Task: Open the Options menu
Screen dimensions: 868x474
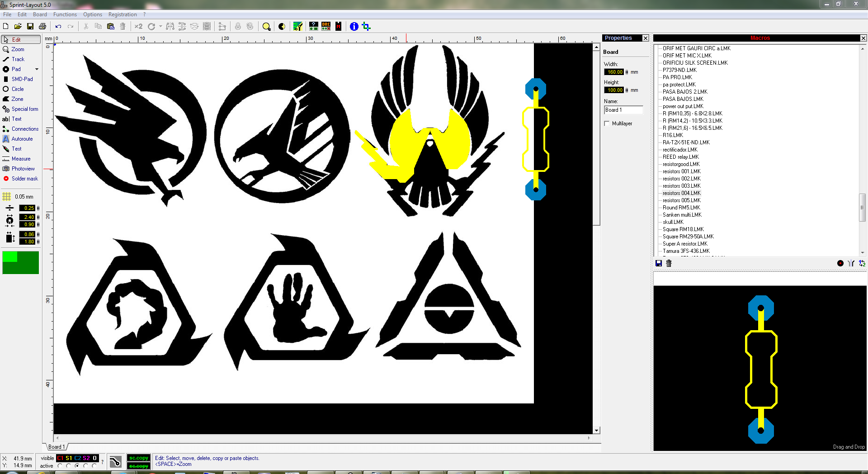Action: [x=93, y=14]
